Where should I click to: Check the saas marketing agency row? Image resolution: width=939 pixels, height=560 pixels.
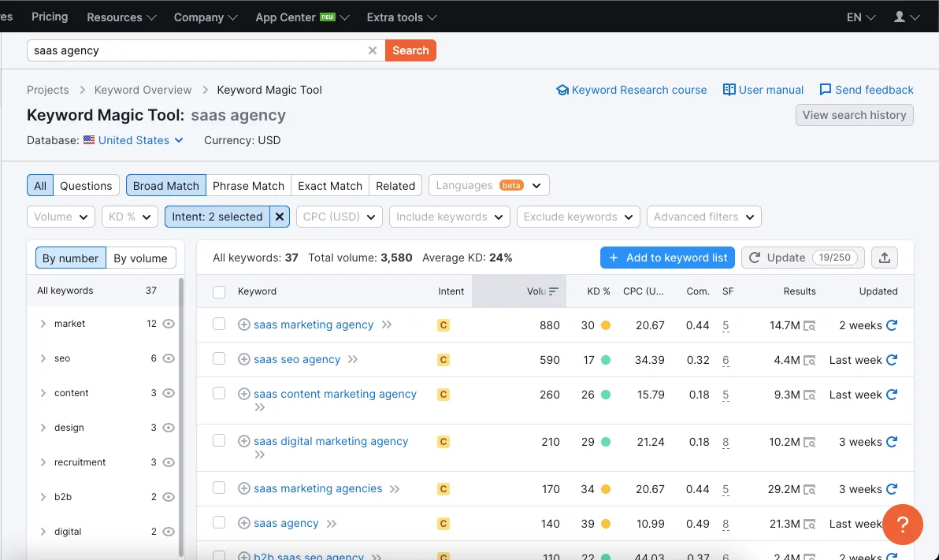(x=219, y=324)
